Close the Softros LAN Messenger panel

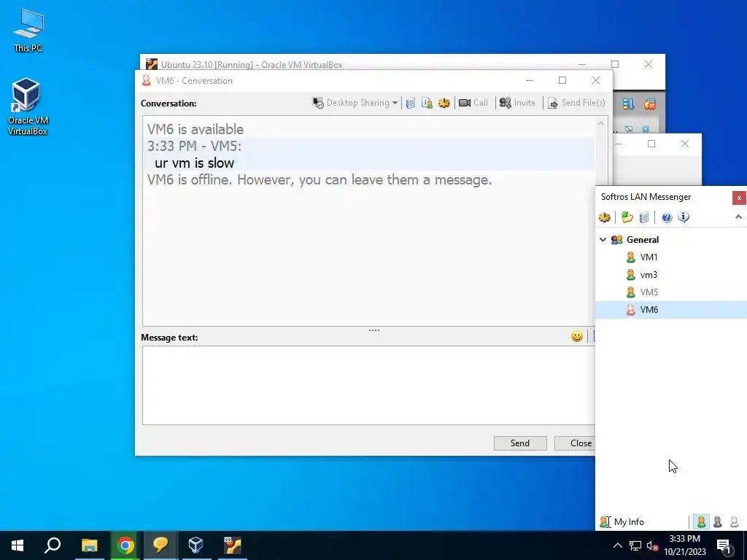[x=739, y=198]
